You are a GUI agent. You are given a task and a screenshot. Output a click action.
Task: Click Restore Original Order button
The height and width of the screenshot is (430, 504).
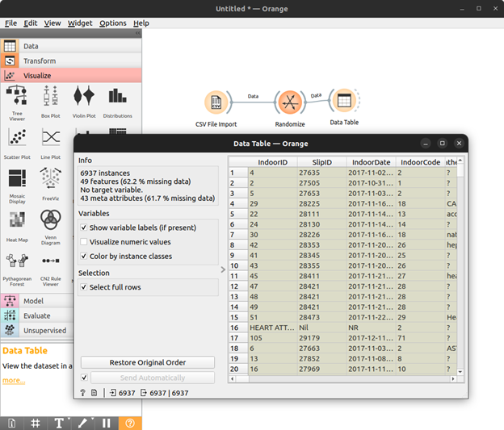click(148, 362)
